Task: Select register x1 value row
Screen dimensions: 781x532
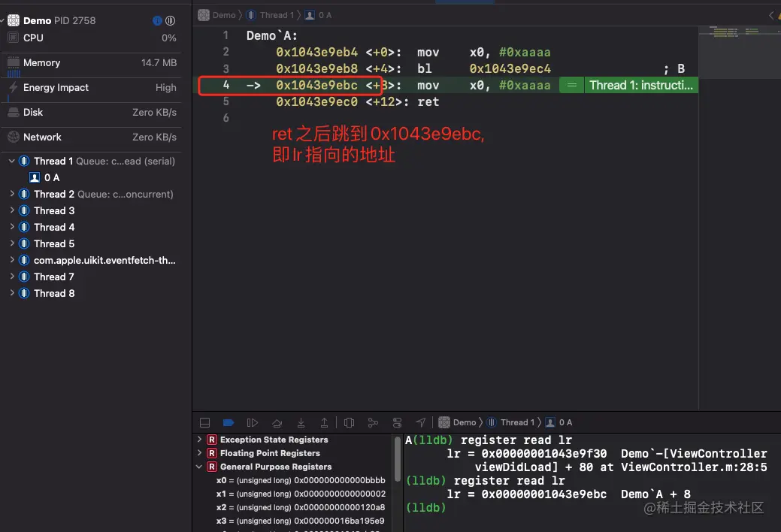Action: click(x=301, y=494)
